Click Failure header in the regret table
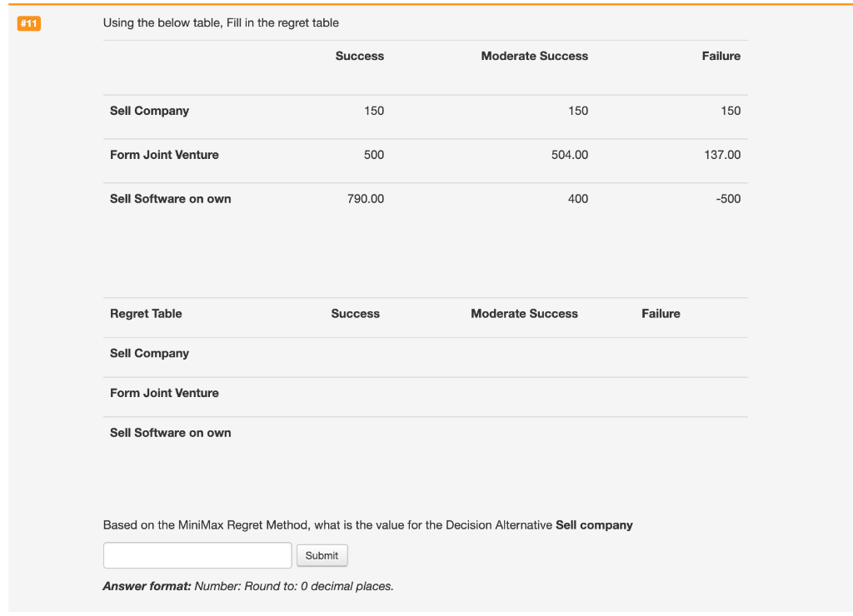This screenshot has height=616, width=853. pyautogui.click(x=661, y=314)
